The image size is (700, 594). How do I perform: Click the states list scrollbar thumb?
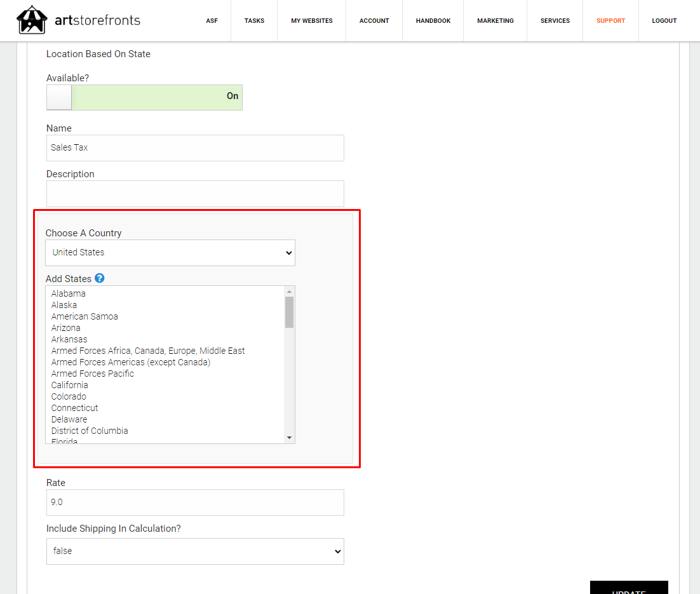tap(289, 312)
